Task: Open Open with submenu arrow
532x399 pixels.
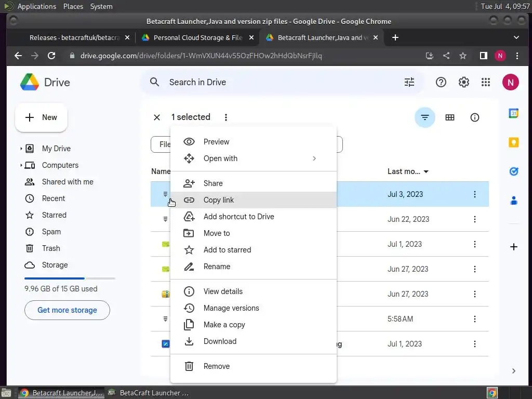Action: point(314,158)
